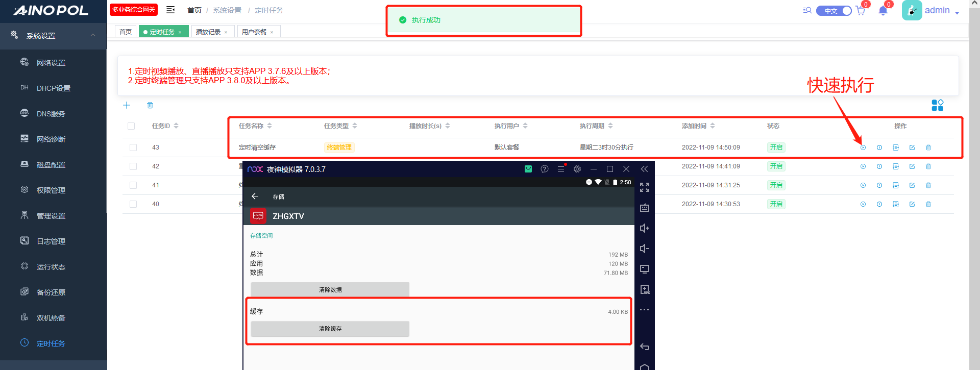Open 网络设置 in the sidebar
The image size is (980, 370).
pos(51,63)
